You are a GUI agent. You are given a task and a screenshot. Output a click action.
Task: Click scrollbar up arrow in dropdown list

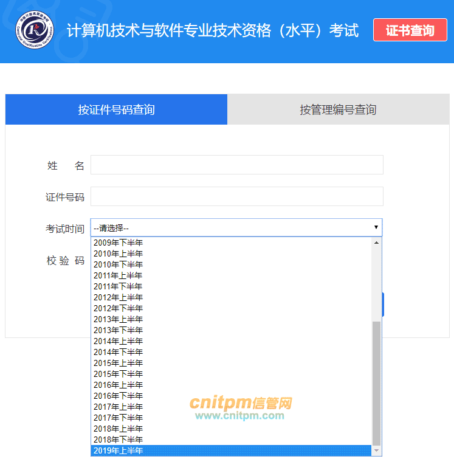[377, 243]
